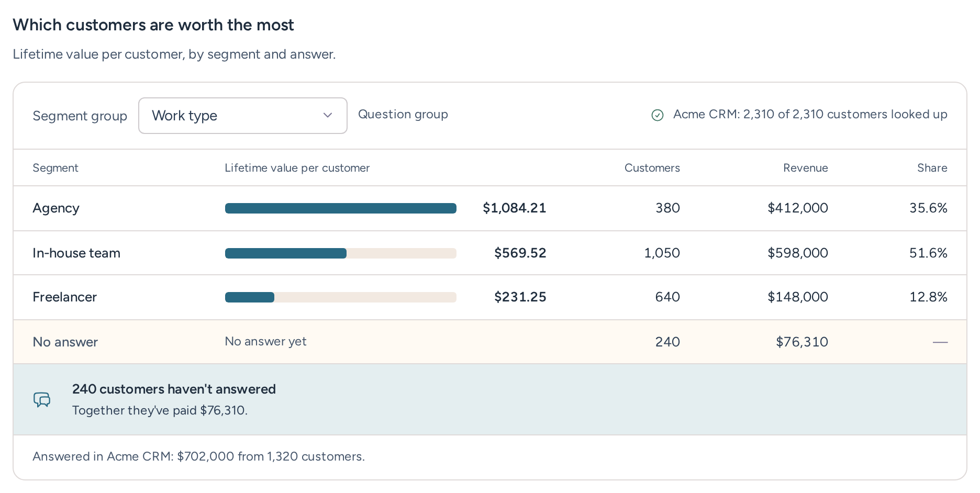Click the Which customers are worth the most title
Image resolution: width=980 pixels, height=493 pixels.
coord(153,25)
